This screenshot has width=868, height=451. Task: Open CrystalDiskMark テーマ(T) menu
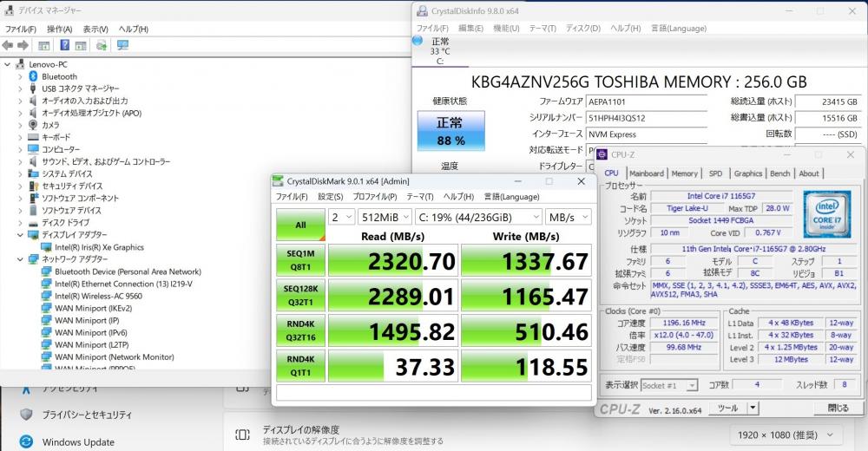click(419, 197)
